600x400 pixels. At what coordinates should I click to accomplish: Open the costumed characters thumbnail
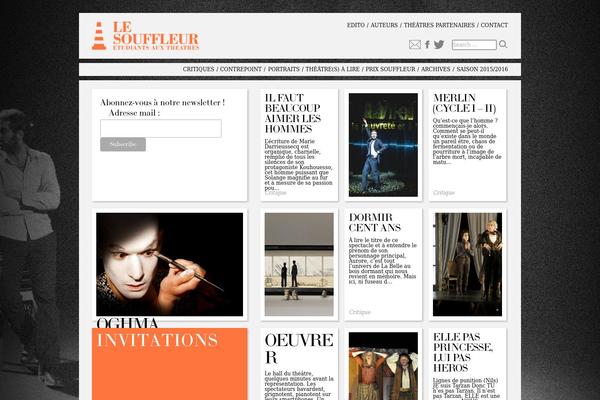pyautogui.click(x=383, y=366)
